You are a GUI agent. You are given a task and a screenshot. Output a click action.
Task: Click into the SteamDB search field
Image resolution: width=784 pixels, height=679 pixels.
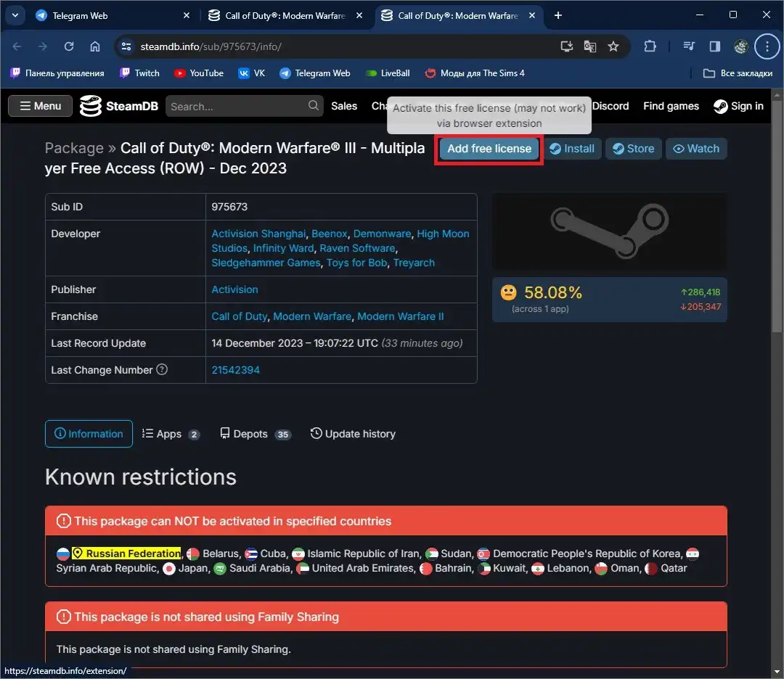(236, 106)
